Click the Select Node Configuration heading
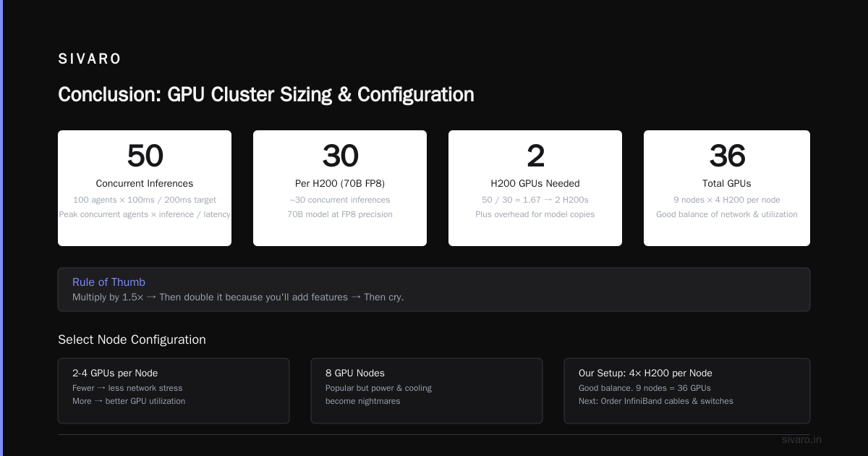The width and height of the screenshot is (868, 456). coord(132,340)
